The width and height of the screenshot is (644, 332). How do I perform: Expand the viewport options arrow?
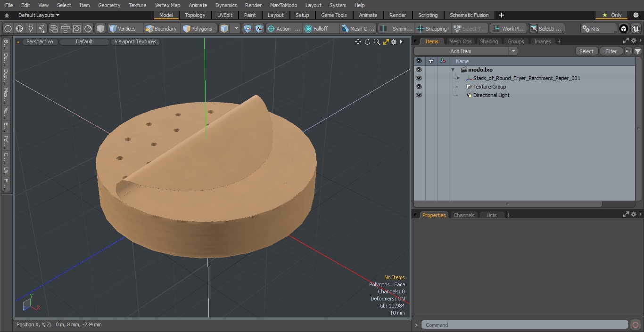(401, 42)
